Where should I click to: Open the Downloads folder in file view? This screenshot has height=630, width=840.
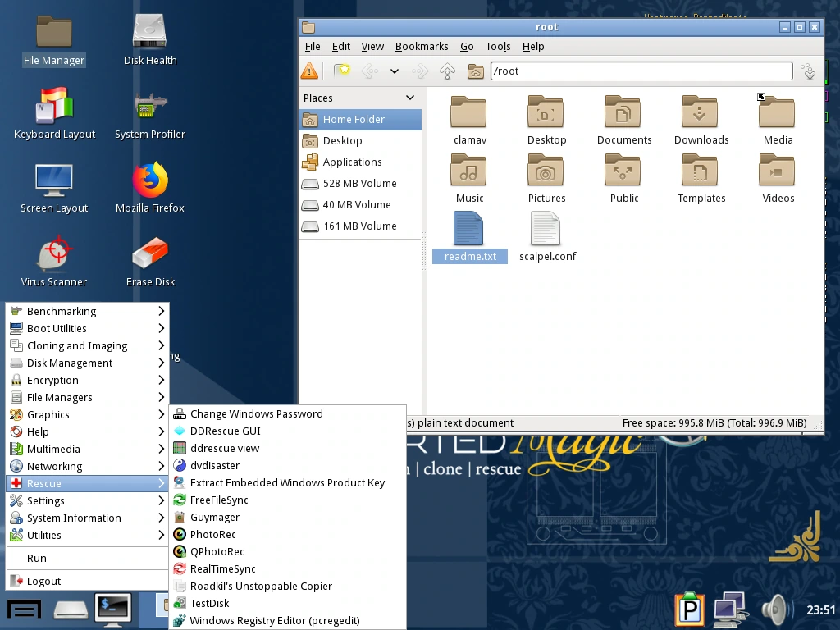(x=701, y=121)
